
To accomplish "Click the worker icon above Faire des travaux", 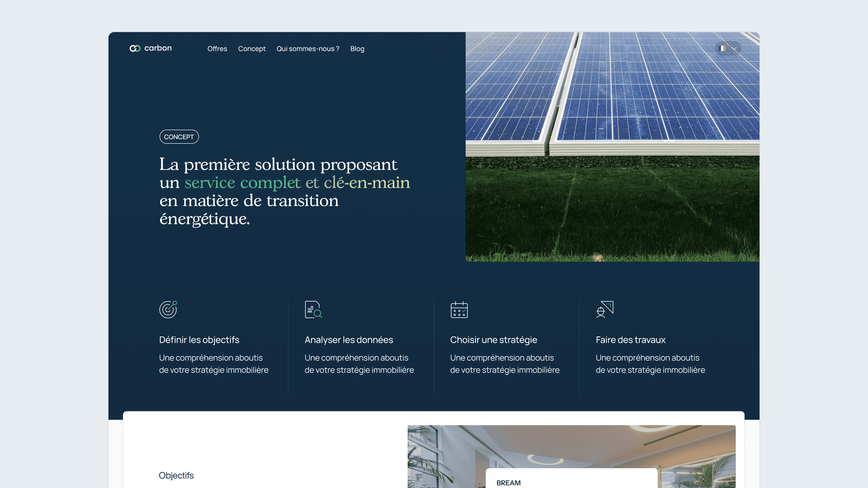I will click(x=604, y=309).
